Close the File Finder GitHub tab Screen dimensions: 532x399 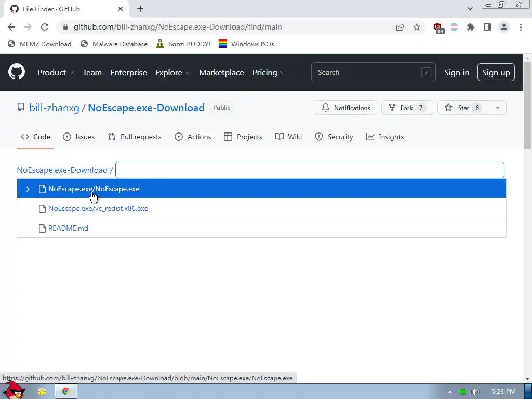pos(121,9)
